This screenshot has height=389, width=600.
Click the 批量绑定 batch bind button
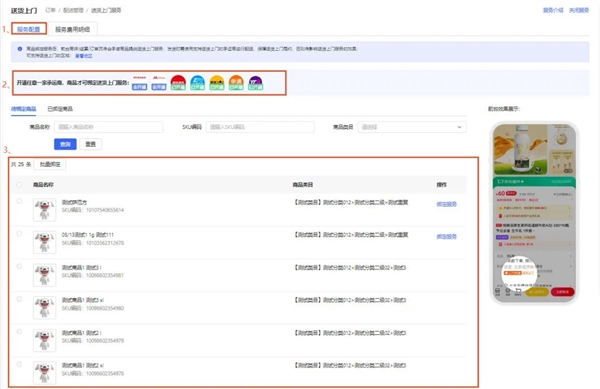point(50,164)
